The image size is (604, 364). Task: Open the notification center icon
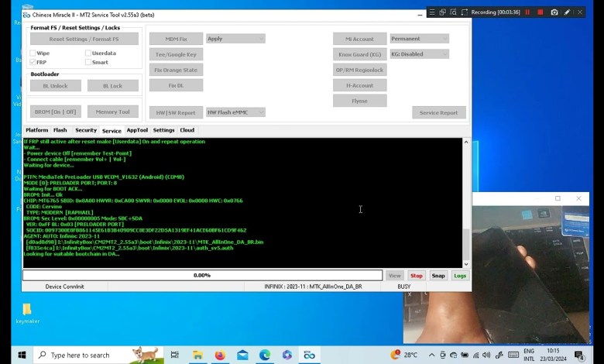pyautogui.click(x=579, y=355)
